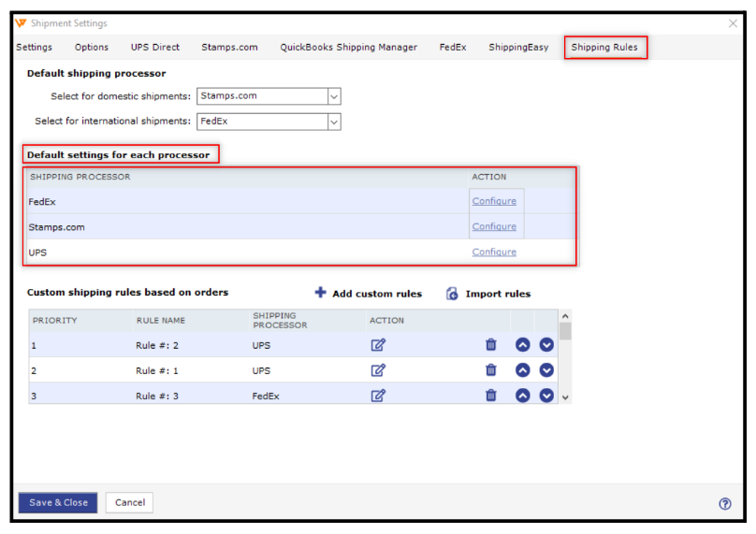This screenshot has height=534, width=756.
Task: Click Configure link for FedEx
Action: point(494,202)
